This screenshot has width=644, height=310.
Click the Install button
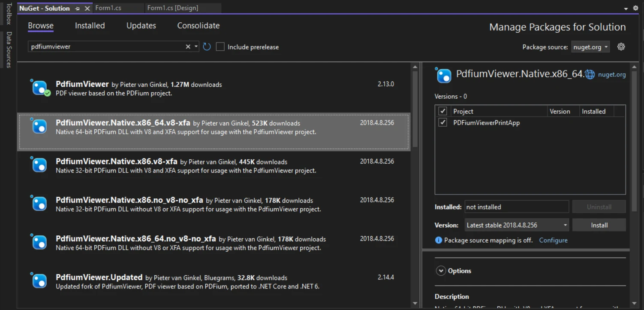click(x=599, y=225)
